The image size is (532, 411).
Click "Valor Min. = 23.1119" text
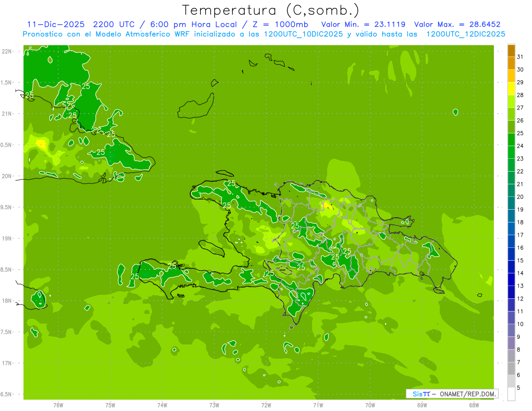363,24
